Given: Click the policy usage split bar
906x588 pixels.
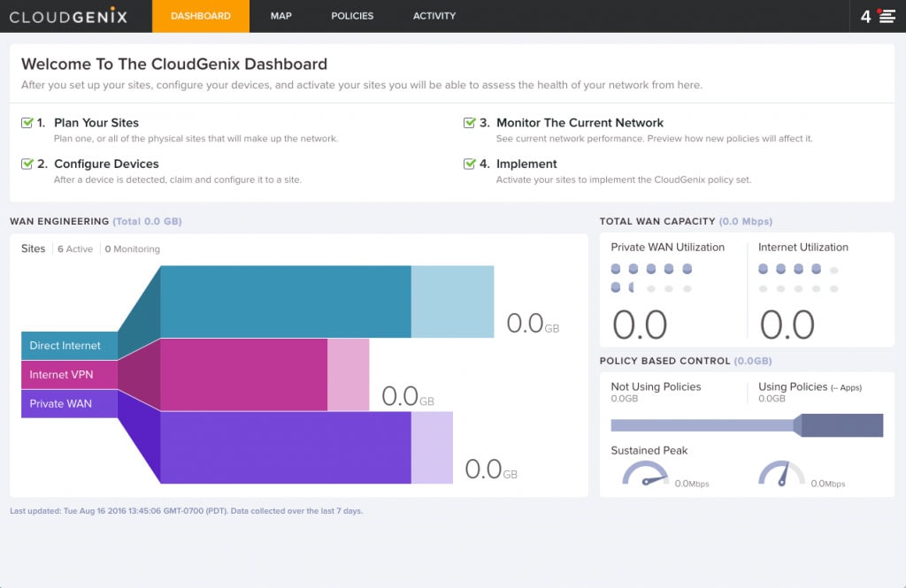Looking at the screenshot, I should click(x=747, y=425).
